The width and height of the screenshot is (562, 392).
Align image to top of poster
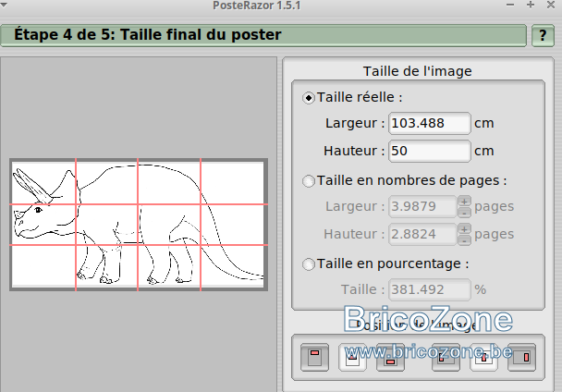[314, 357]
